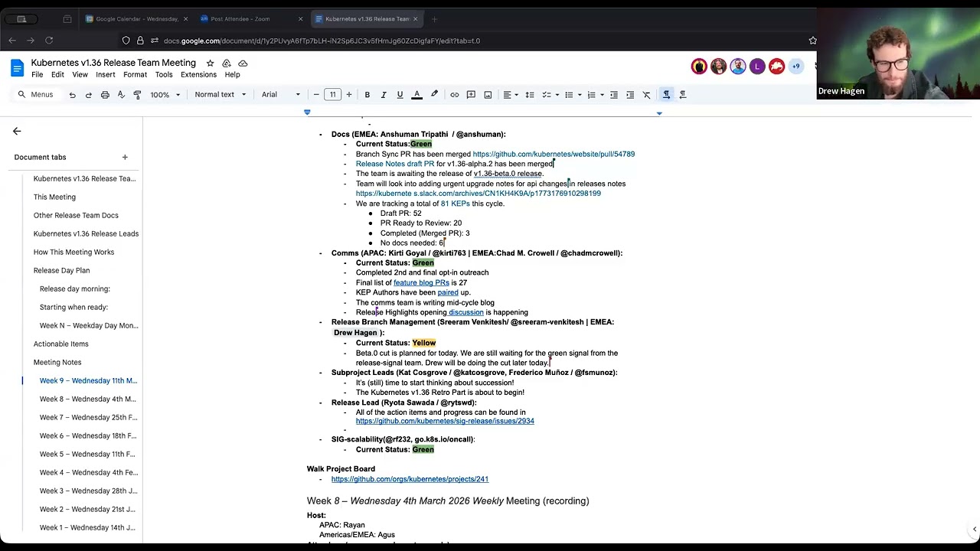Open the Tools menu
The width and height of the screenshot is (980, 551).
tap(164, 75)
